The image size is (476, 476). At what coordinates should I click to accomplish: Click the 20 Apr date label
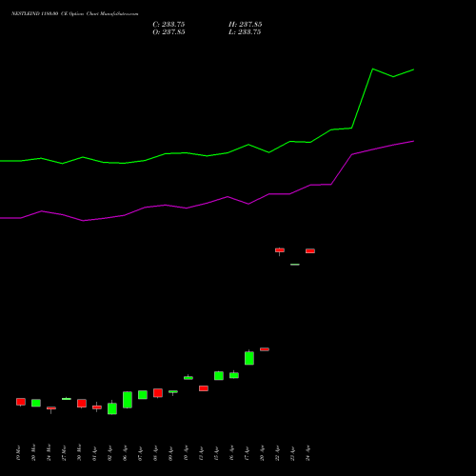tap(262, 453)
